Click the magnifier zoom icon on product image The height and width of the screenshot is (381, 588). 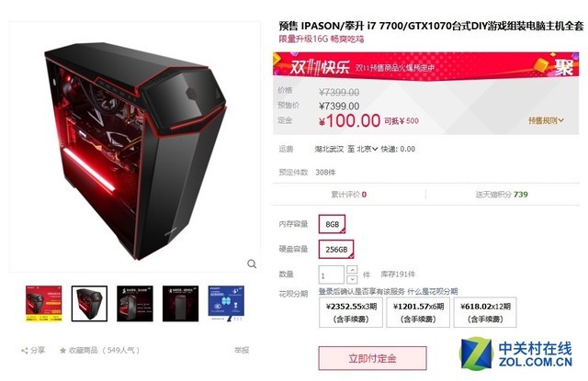click(252, 264)
